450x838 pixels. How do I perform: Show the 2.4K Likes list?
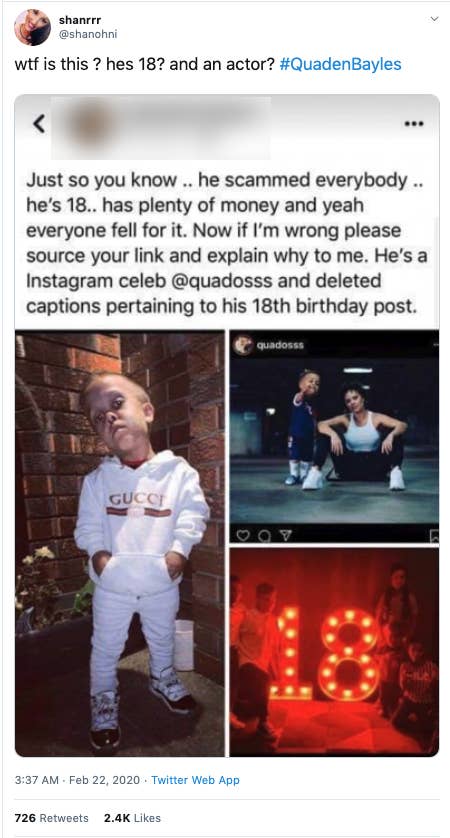click(x=132, y=818)
